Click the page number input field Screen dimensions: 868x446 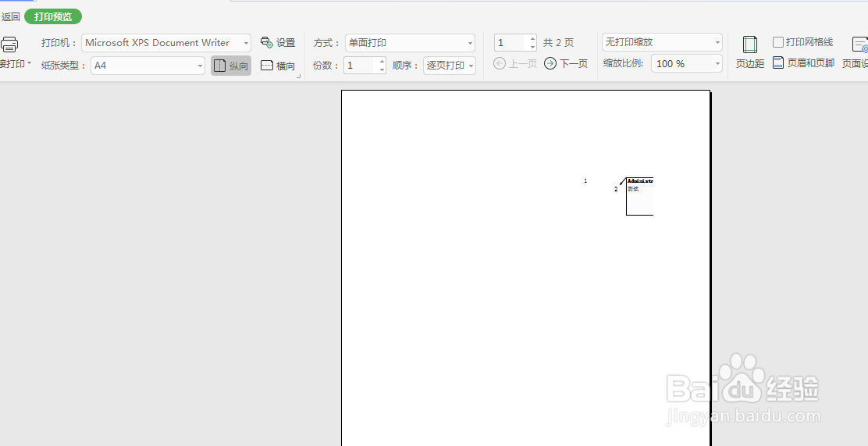click(510, 43)
